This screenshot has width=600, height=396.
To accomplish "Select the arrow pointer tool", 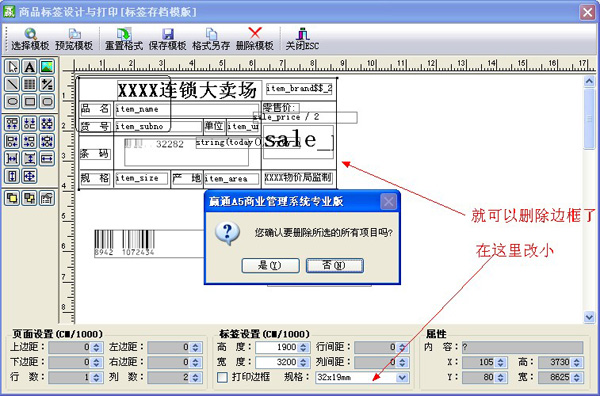I will coord(12,67).
